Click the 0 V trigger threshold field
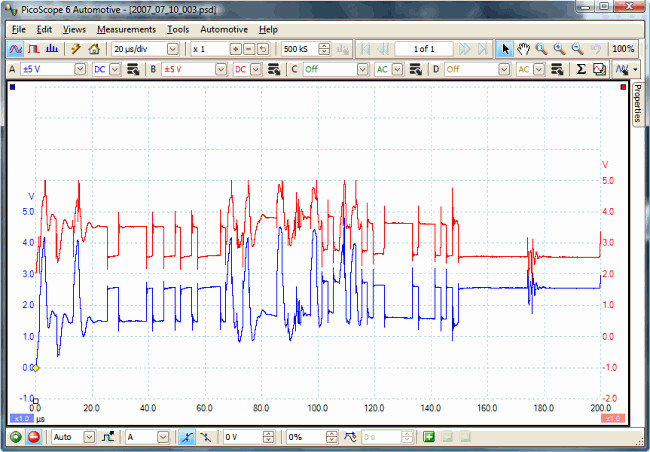The height and width of the screenshot is (452, 650). pyautogui.click(x=241, y=437)
